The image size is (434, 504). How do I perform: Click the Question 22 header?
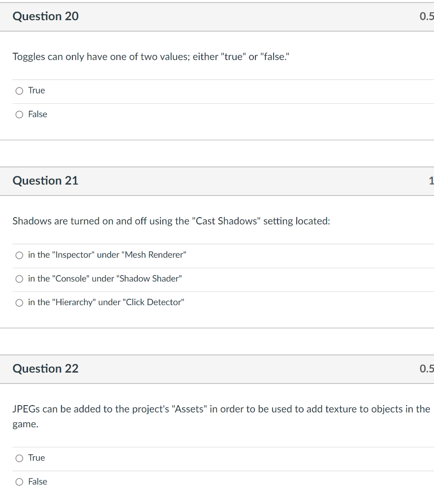pyautogui.click(x=45, y=369)
